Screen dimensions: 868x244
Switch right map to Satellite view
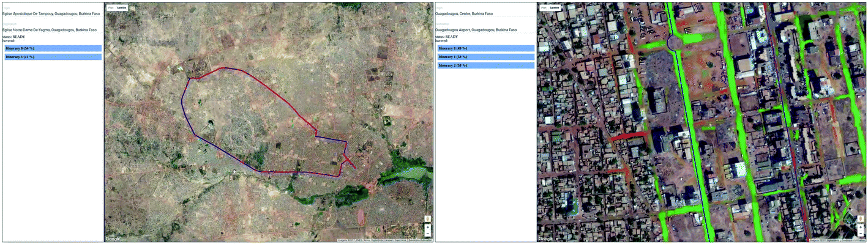(555, 7)
